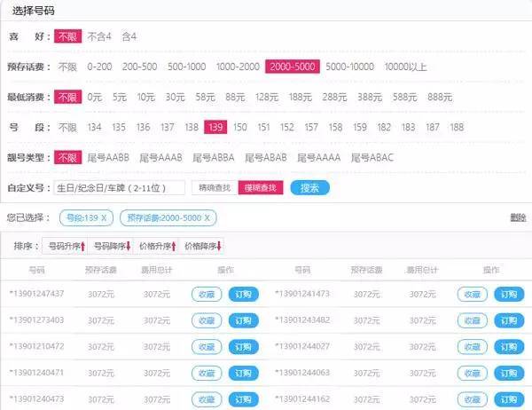Choose the 500-1000 prepaid fee range
This screenshot has height=410, width=532.
click(186, 67)
